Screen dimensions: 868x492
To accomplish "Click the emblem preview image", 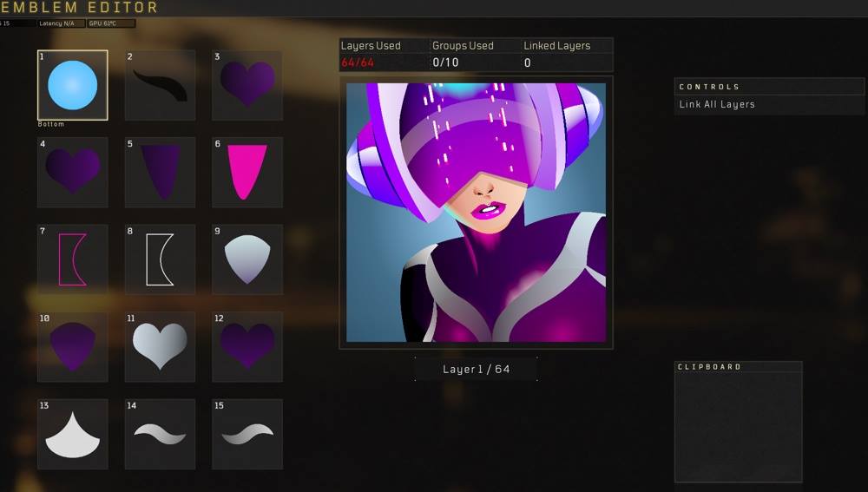I will point(476,213).
